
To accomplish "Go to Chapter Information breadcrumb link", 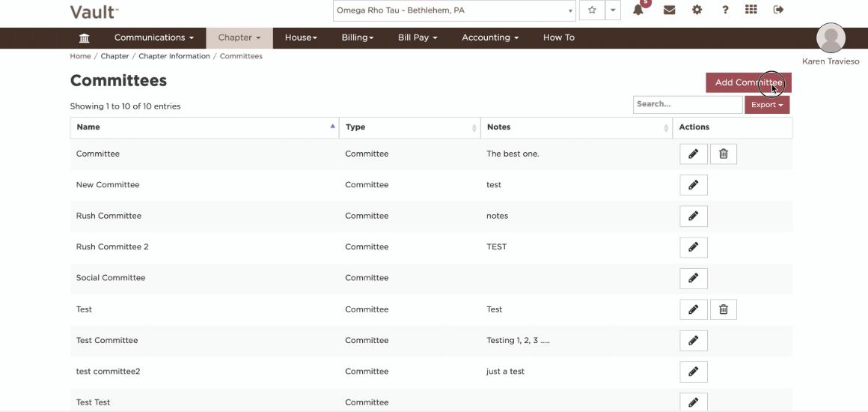I will (174, 56).
